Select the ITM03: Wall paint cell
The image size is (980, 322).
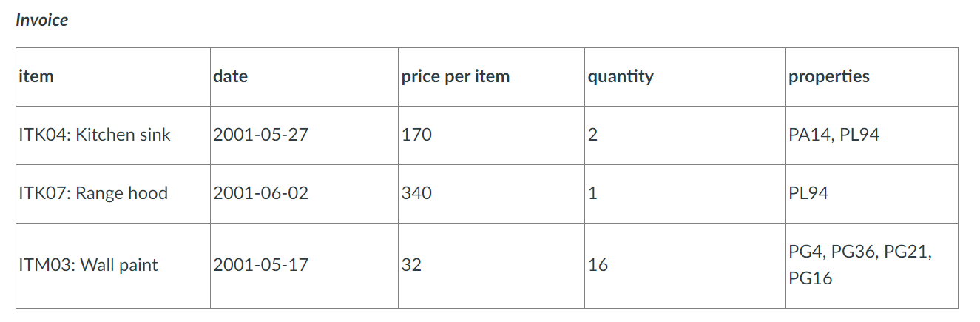click(x=113, y=266)
